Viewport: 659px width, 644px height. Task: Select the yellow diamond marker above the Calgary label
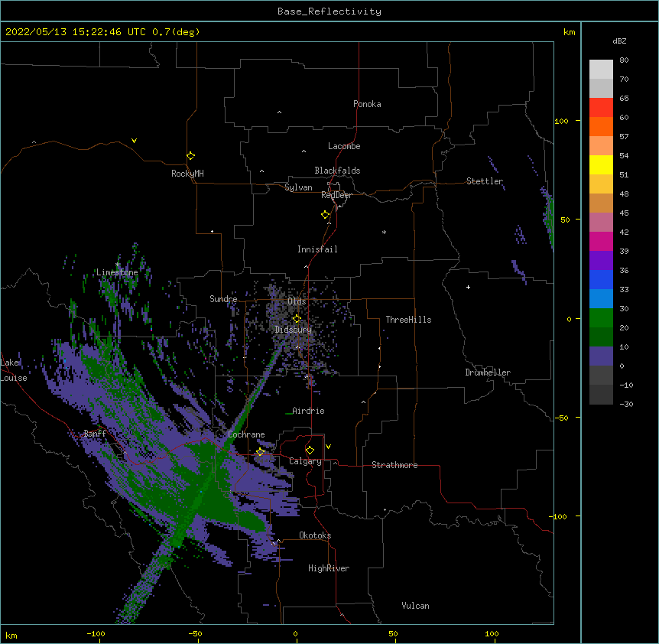click(310, 450)
